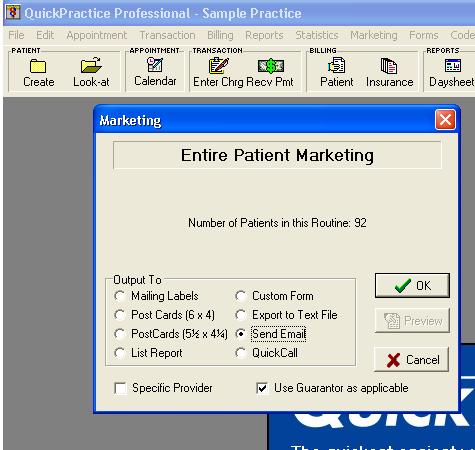Open the Forms menu
Screen dimensions: 475x450
(424, 35)
